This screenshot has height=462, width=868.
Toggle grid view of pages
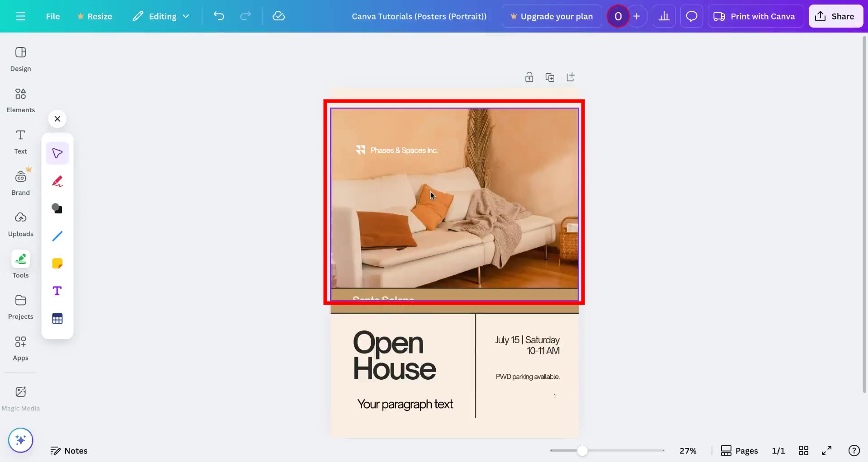pos(804,450)
